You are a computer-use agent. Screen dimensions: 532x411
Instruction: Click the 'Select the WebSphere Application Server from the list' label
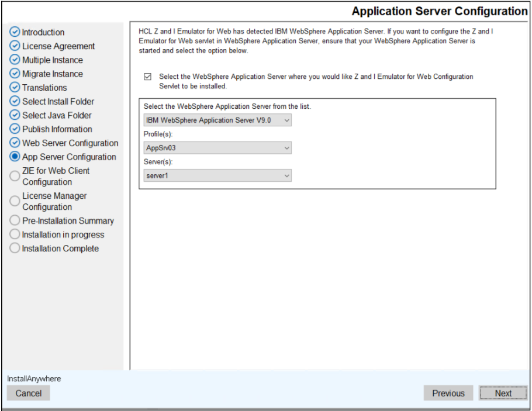click(x=227, y=106)
